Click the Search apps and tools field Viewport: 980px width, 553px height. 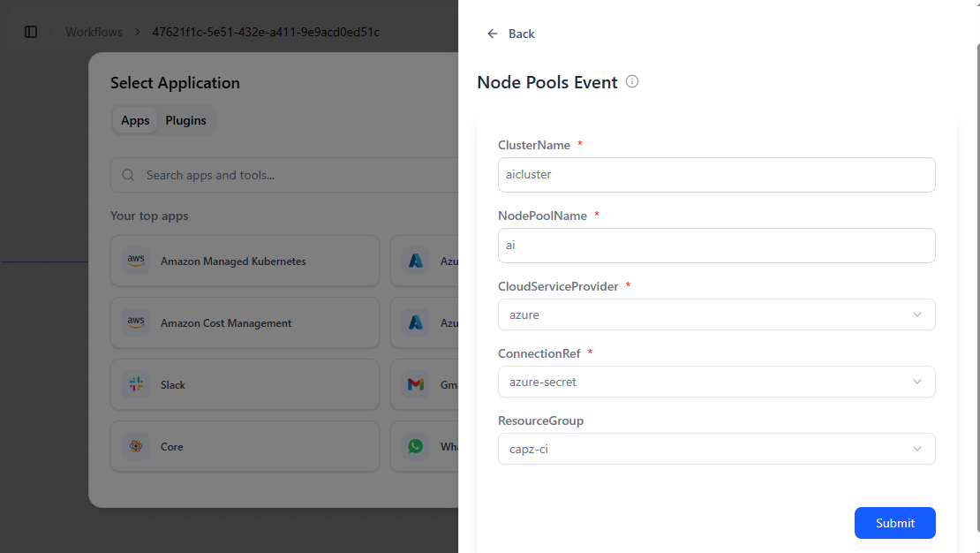pos(291,175)
